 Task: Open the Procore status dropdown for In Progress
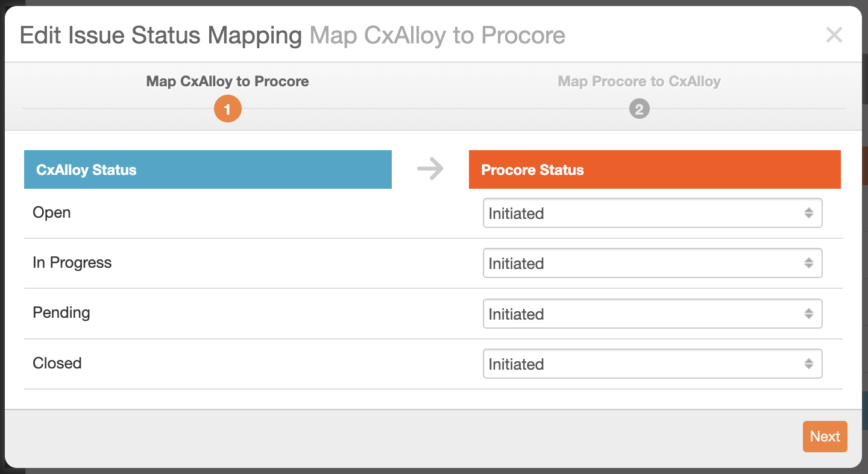click(653, 264)
